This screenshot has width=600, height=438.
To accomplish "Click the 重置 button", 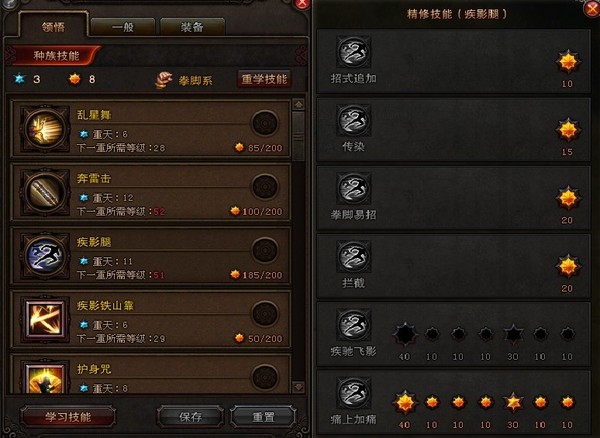I will click(263, 417).
